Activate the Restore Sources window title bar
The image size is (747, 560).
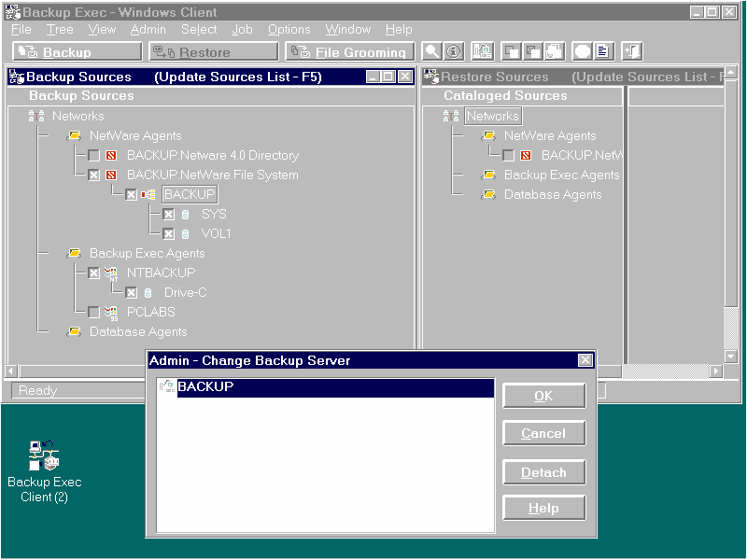(x=573, y=77)
